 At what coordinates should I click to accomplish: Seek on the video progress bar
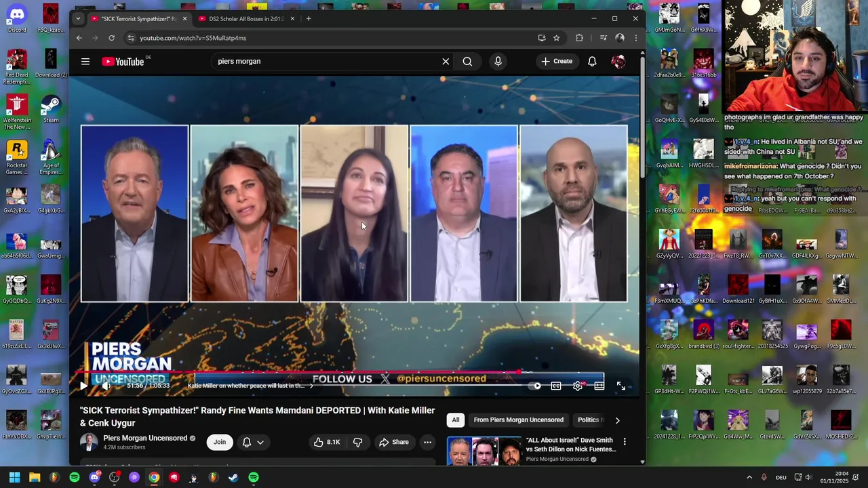tap(354, 372)
